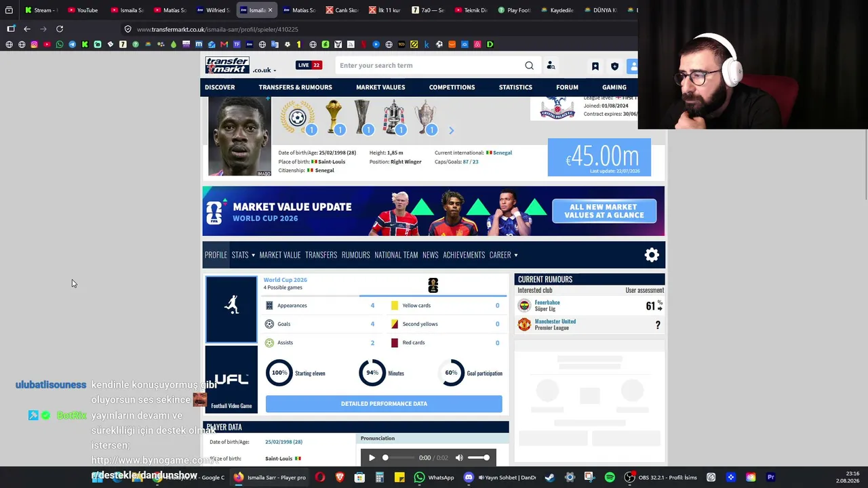
Task: Click the Senegal current international link
Action: click(x=502, y=153)
